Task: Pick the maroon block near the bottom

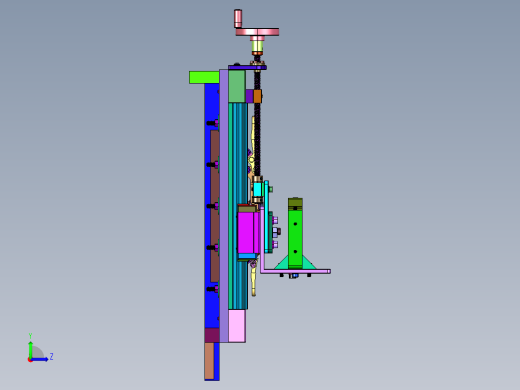Action: (x=212, y=335)
